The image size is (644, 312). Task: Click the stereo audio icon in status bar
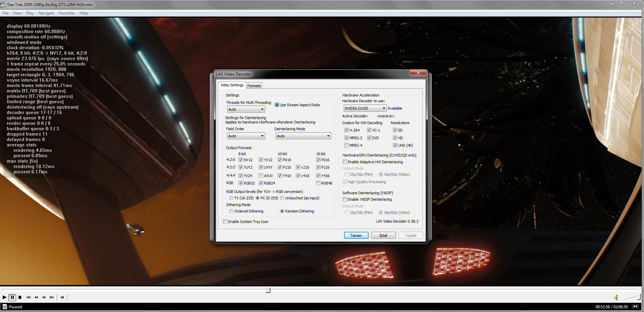coord(636,307)
